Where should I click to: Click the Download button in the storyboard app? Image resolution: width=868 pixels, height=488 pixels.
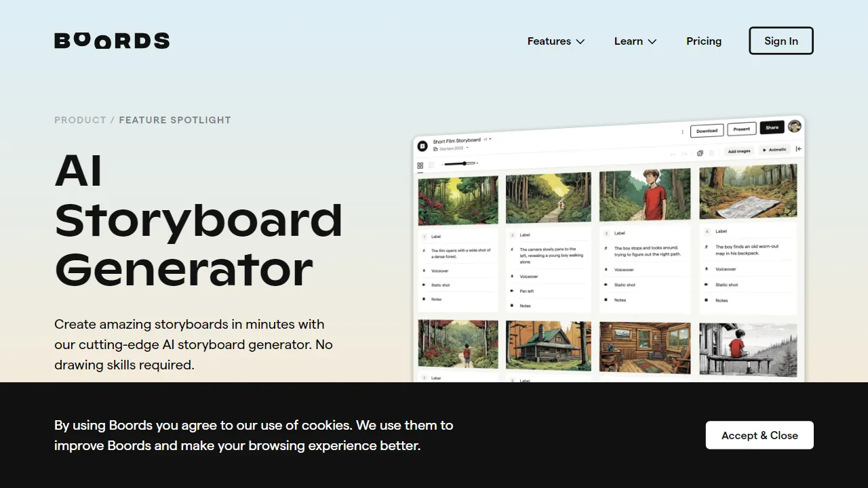click(707, 131)
